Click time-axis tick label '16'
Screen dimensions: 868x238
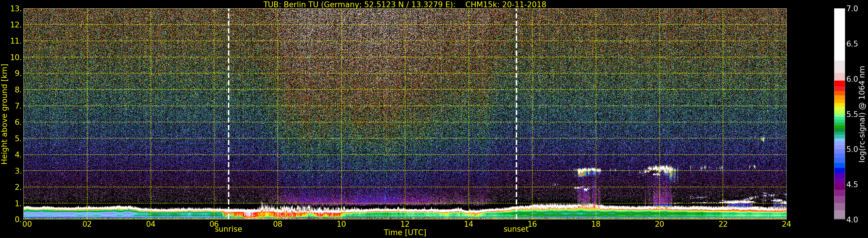[x=532, y=224]
